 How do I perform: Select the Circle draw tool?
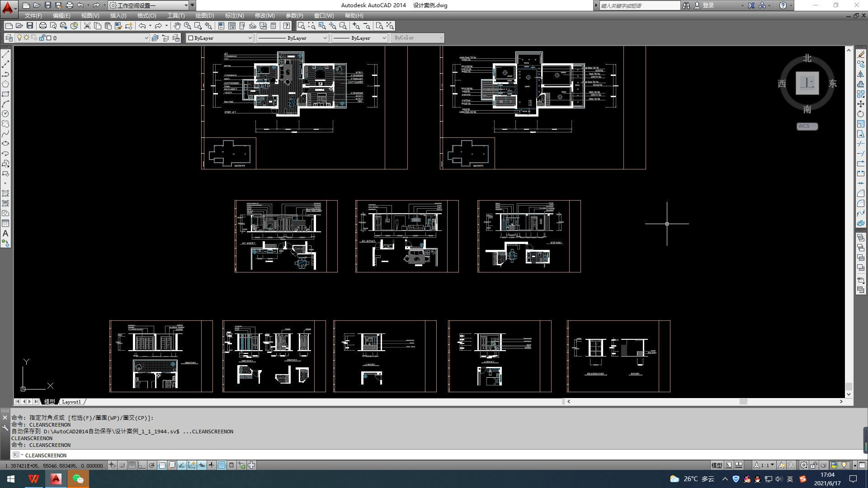[5, 114]
